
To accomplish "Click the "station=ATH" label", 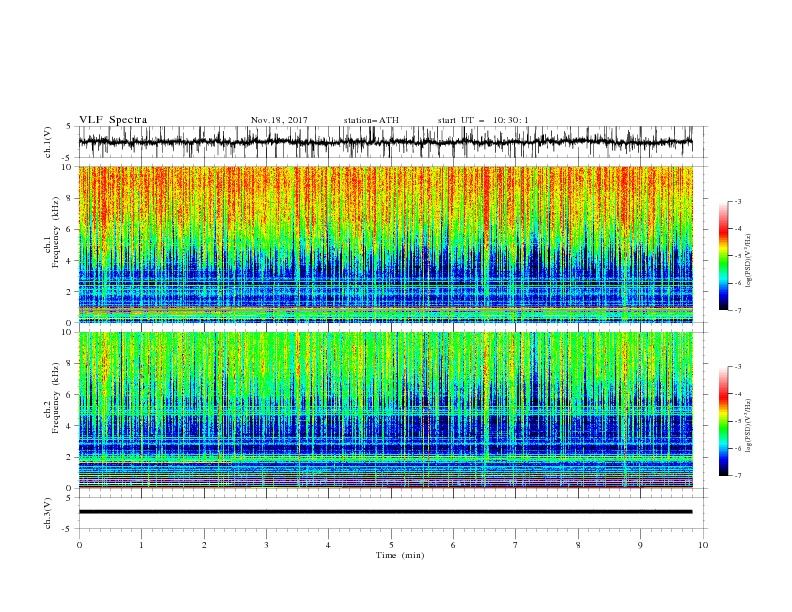I will point(371,120).
